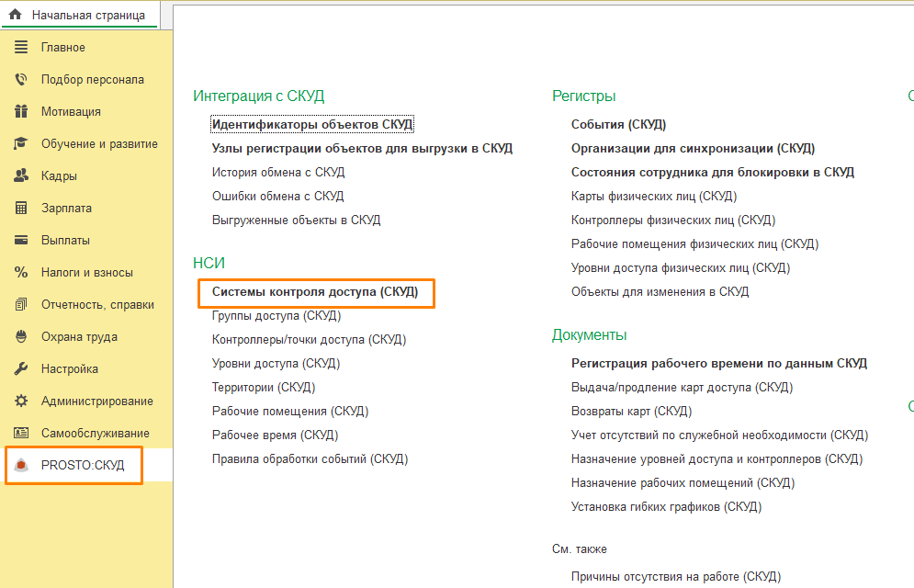914x588 pixels.
Task: Open Системы контроля доступа (СКУД)
Action: tap(314, 291)
